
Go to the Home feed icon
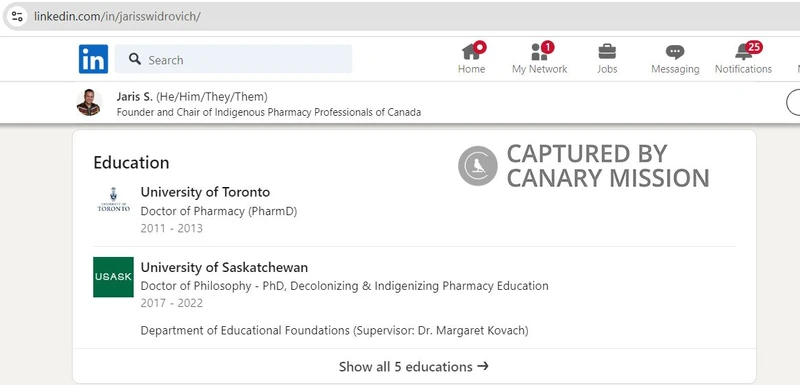coord(471,52)
